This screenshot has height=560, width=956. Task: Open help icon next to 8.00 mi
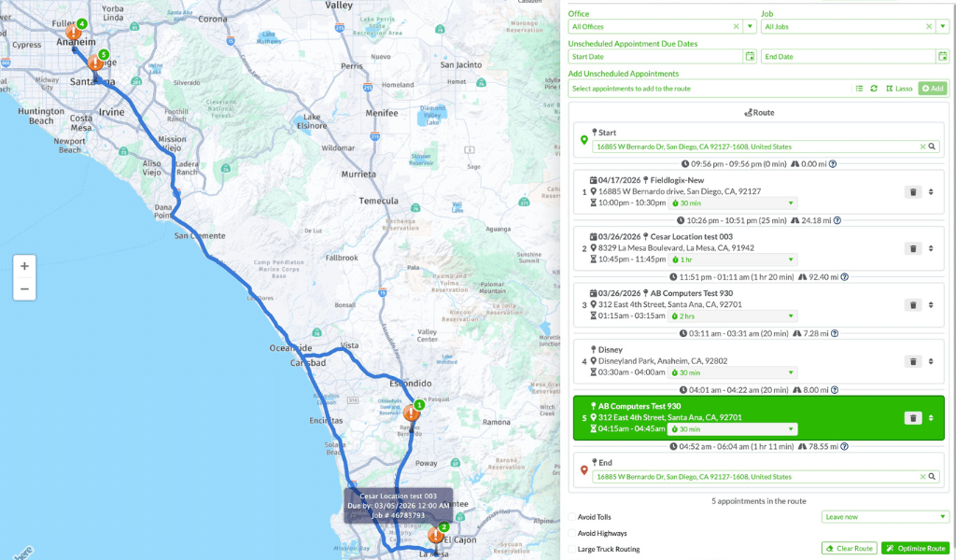[835, 390]
